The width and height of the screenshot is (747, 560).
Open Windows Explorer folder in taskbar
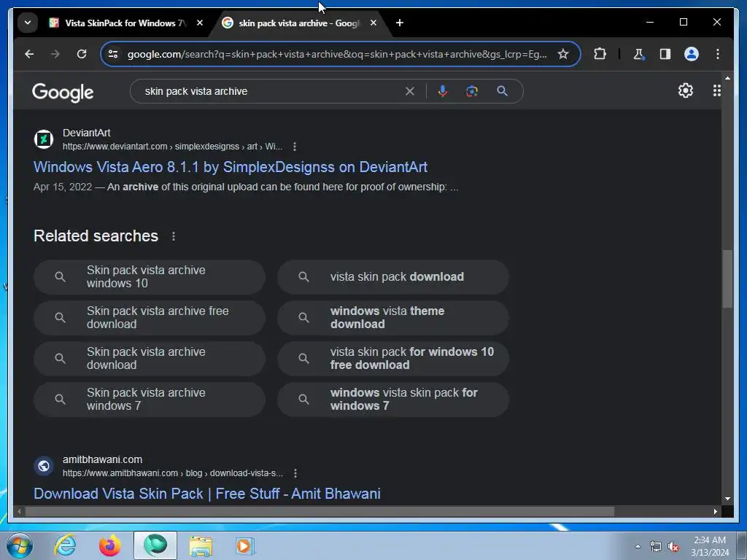[x=201, y=545]
